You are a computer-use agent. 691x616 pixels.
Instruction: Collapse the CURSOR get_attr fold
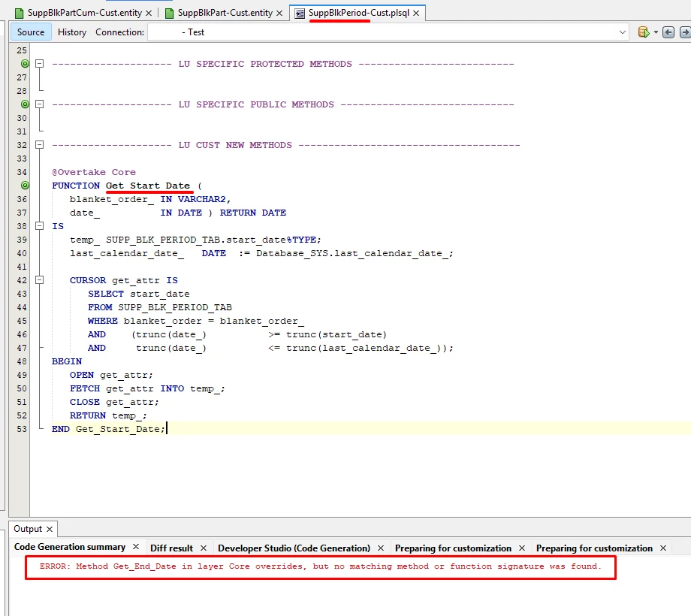40,280
